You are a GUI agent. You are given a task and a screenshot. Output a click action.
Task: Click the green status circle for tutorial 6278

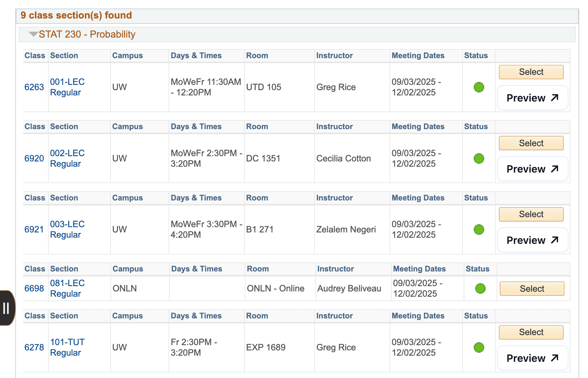(479, 347)
